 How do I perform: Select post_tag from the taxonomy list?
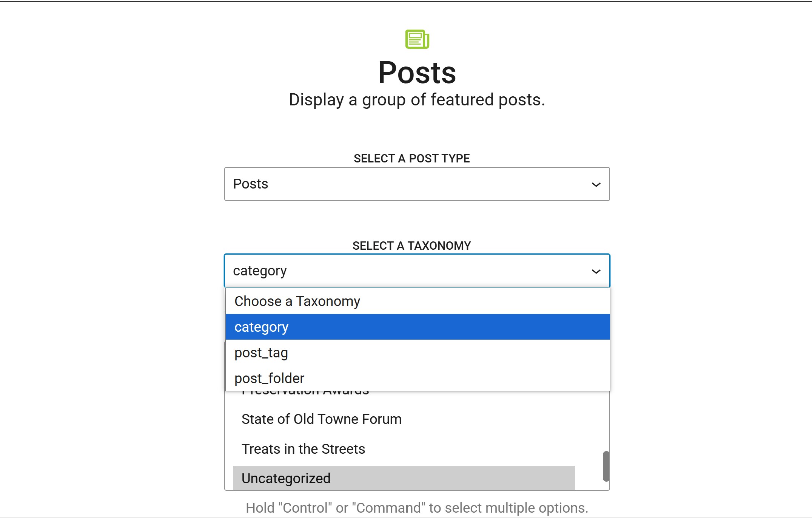tap(261, 353)
